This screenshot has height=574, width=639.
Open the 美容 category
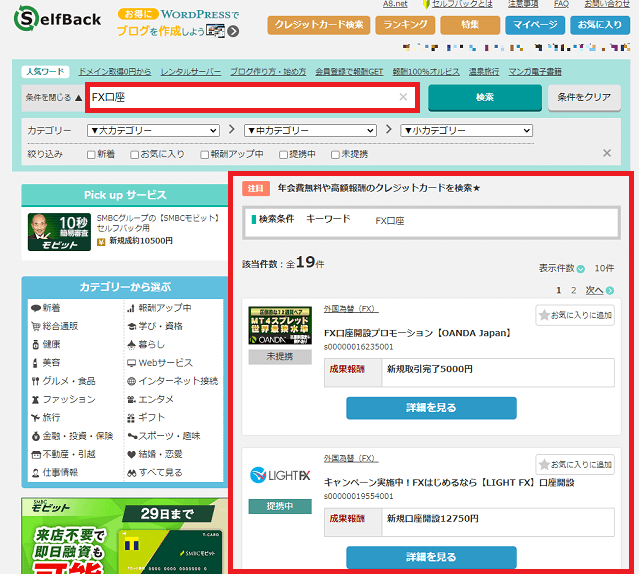coord(46,363)
